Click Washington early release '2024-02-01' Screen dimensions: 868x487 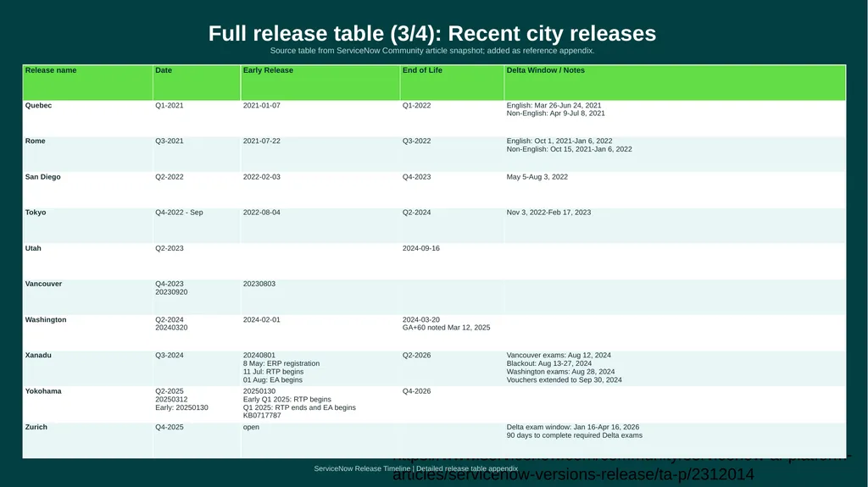(261, 320)
